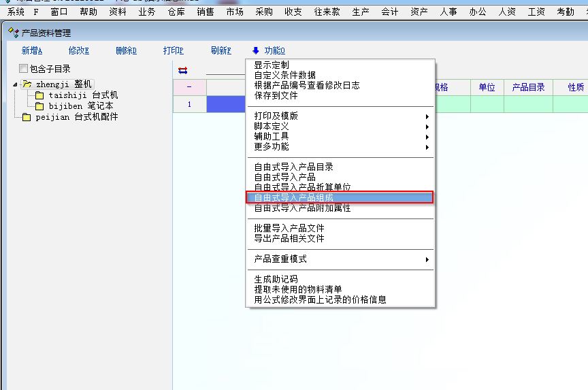Click the red-blue swap arrows icon
The height and width of the screenshot is (390, 588).
tap(182, 69)
